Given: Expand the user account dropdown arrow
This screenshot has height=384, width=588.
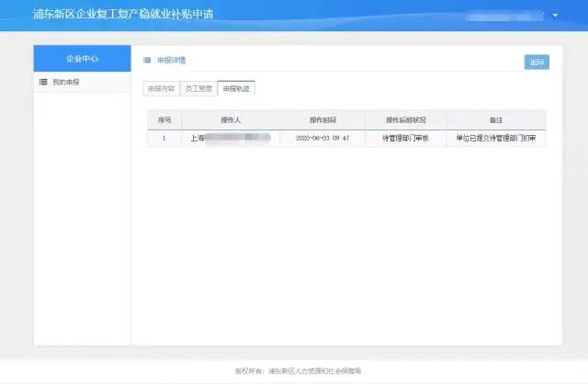Looking at the screenshot, I should (555, 16).
